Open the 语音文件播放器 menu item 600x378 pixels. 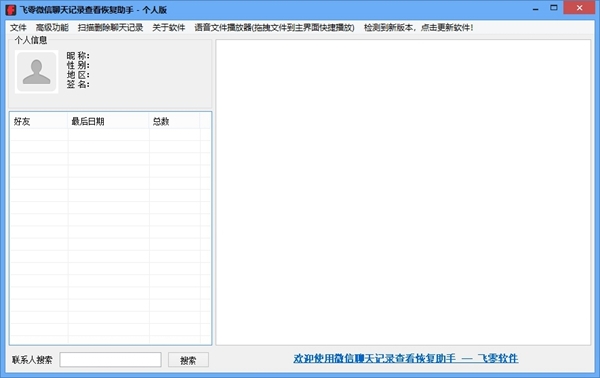click(274, 28)
